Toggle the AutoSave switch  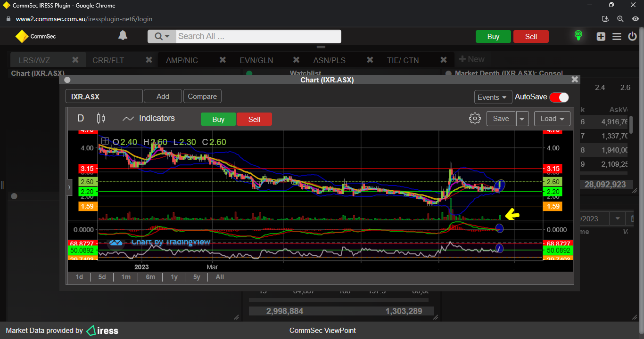[x=559, y=97]
